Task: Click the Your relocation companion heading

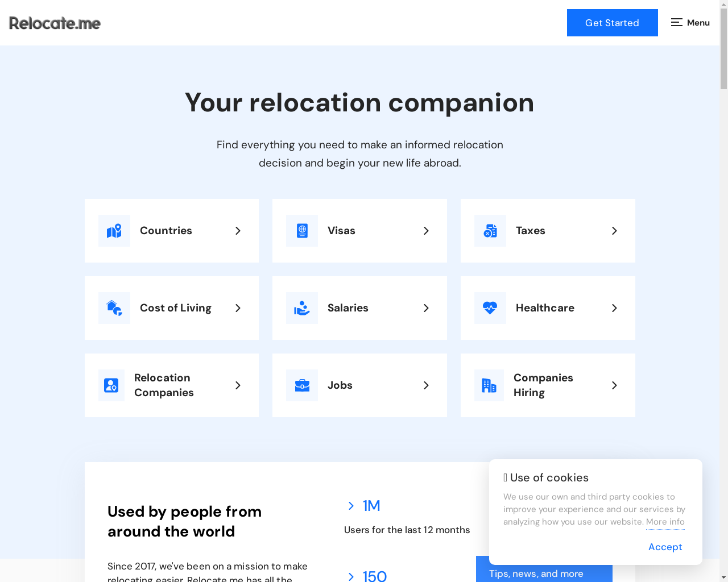Action: 359,103
